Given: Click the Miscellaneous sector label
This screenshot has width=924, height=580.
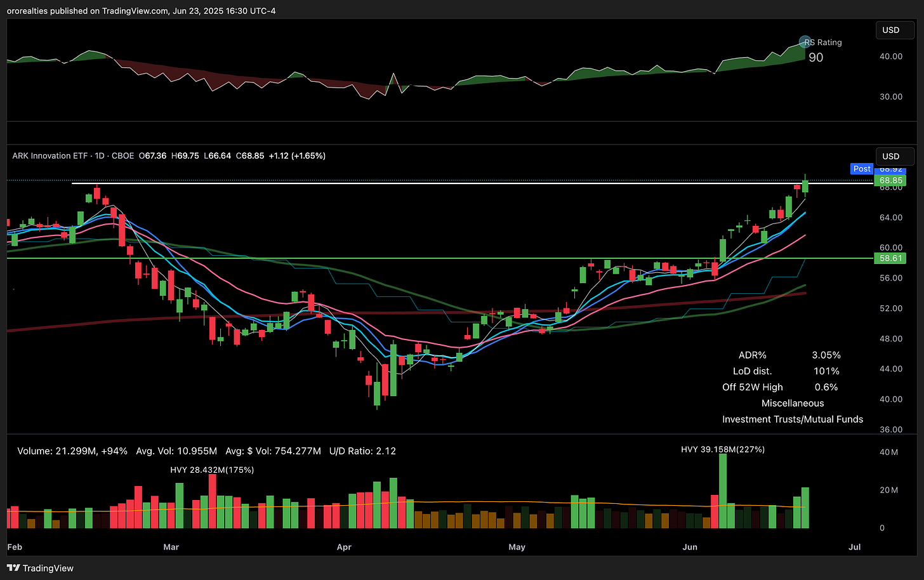Looking at the screenshot, I should [793, 403].
